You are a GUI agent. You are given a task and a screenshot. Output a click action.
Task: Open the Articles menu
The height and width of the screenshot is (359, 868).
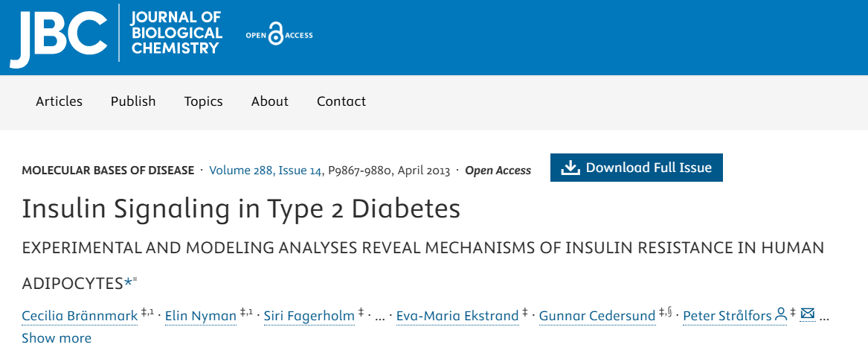[x=60, y=101]
